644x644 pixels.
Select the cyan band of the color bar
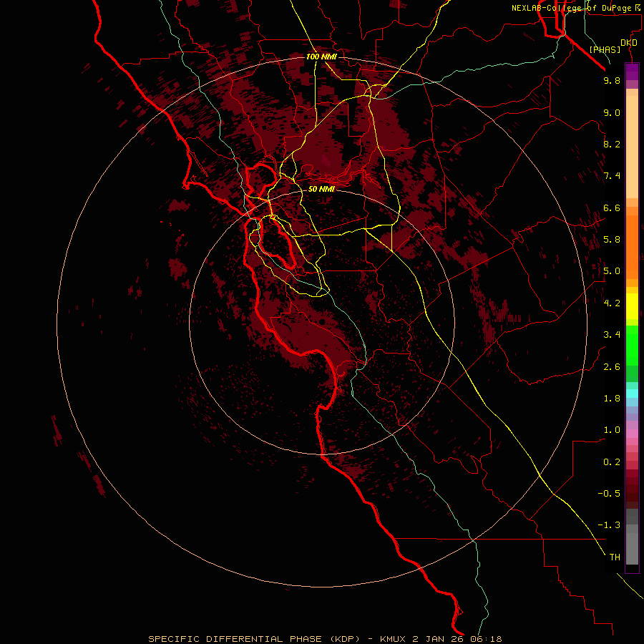tap(632, 394)
